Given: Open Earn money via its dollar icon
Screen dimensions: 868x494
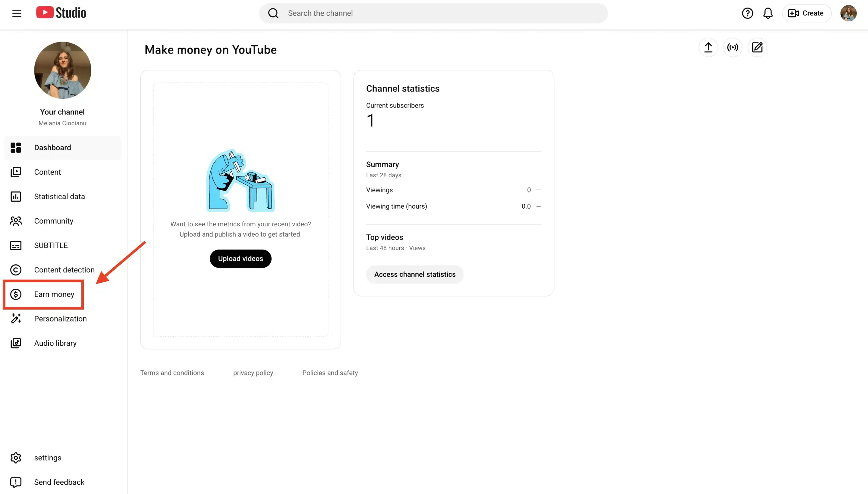Looking at the screenshot, I should click(16, 294).
